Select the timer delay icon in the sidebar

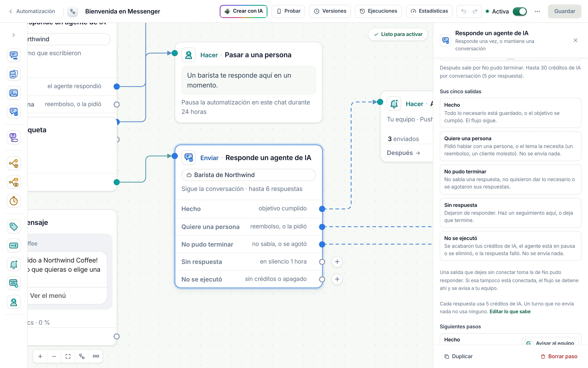pos(14,201)
